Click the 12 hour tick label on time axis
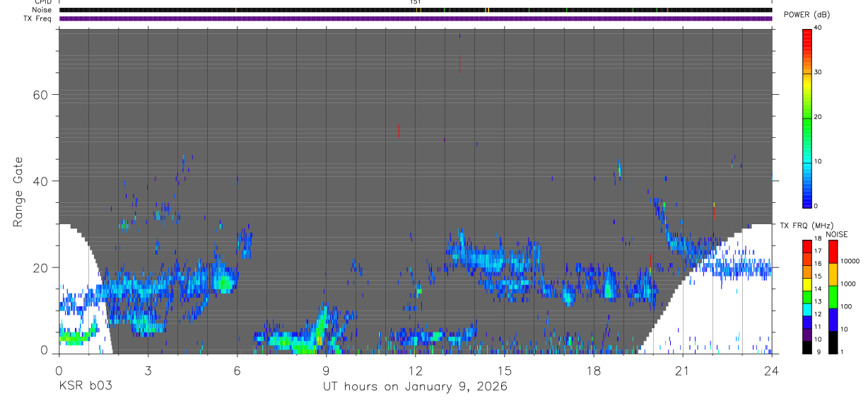The height and width of the screenshot is (401, 868). tap(415, 371)
